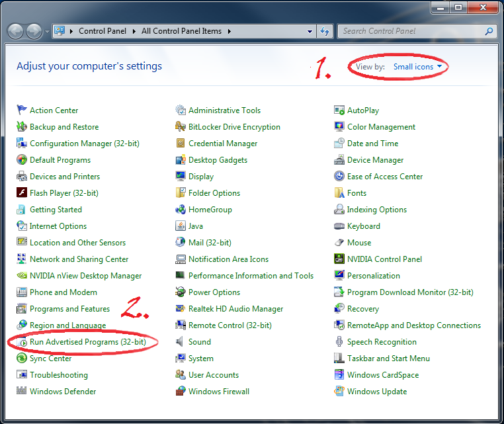The image size is (504, 424).
Task: Open the Windows Firewall icon
Action: [x=181, y=392]
